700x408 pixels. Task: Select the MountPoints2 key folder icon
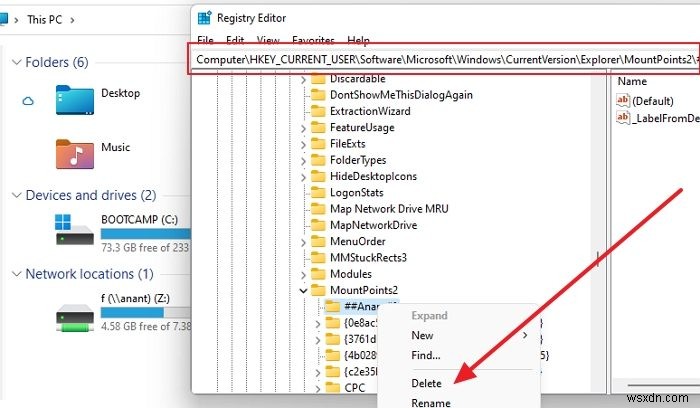[x=318, y=290]
